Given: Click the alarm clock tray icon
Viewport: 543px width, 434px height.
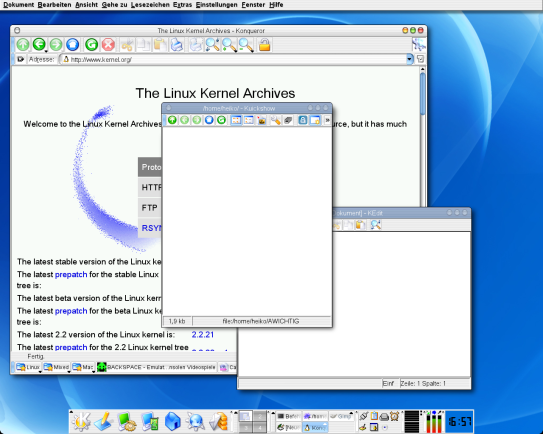Looking at the screenshot, I should coord(394,416).
